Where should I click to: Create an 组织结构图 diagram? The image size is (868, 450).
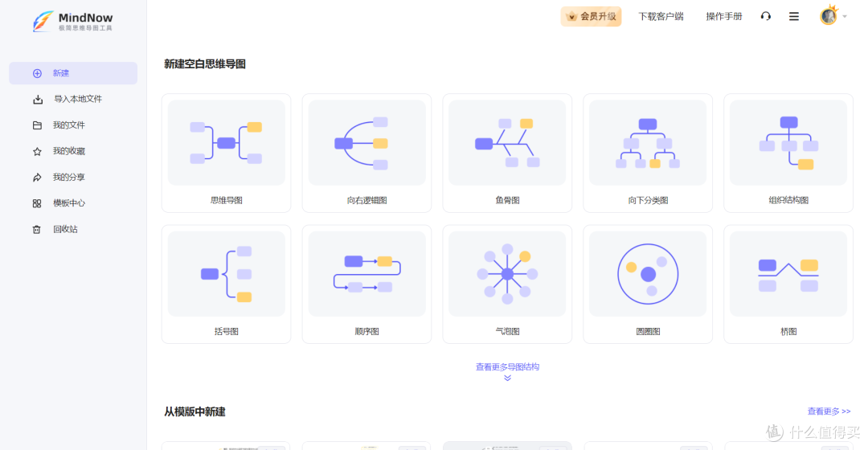point(788,153)
